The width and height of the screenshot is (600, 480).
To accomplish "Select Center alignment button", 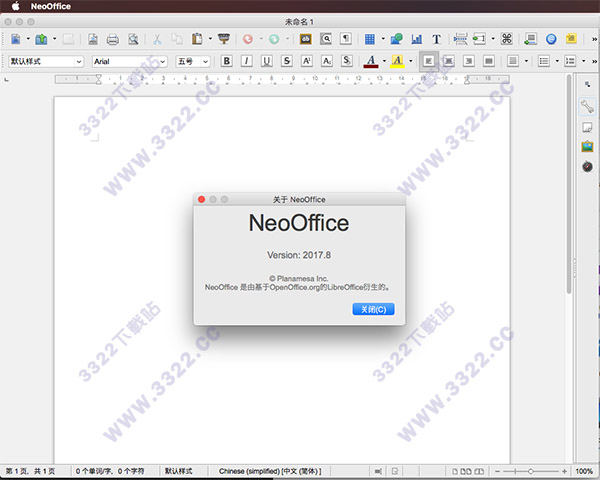I will (449, 61).
